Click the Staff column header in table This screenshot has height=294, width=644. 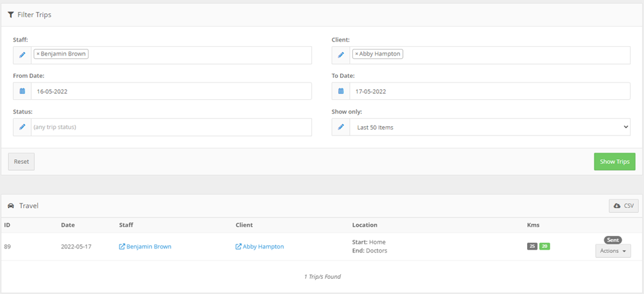click(126, 225)
